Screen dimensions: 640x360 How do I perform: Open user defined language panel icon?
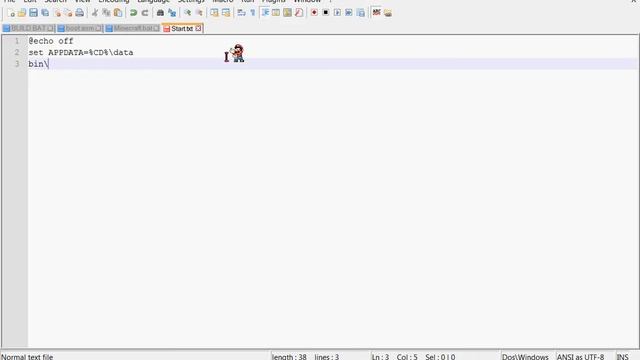pos(276,13)
